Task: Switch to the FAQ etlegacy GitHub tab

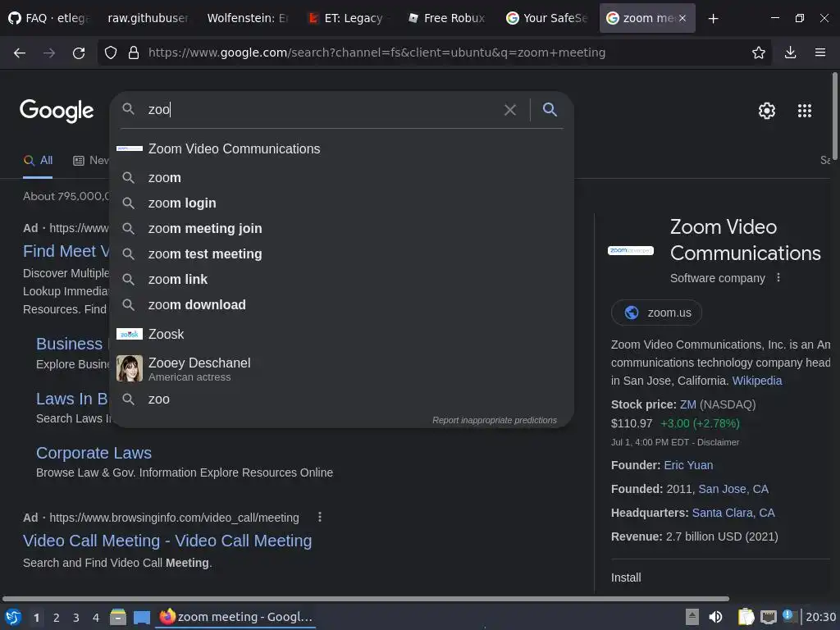Action: [48, 18]
